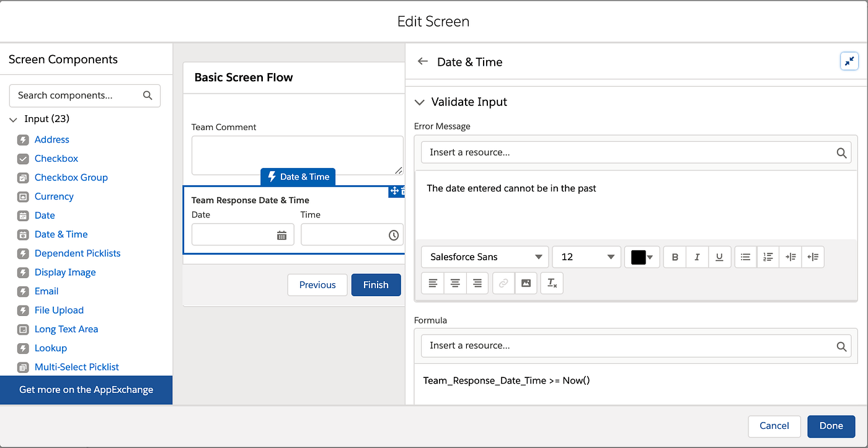Collapse the Date & Time properties panel

(849, 61)
